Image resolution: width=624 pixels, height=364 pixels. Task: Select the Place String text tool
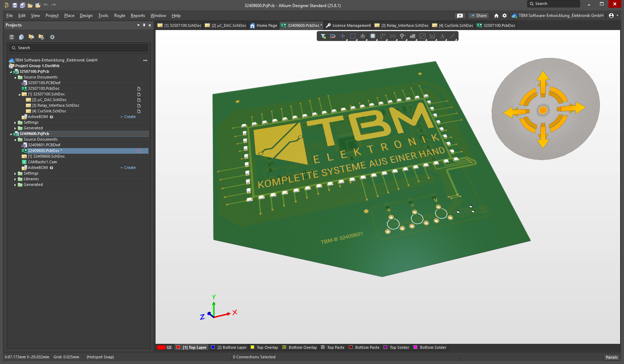[x=442, y=36]
